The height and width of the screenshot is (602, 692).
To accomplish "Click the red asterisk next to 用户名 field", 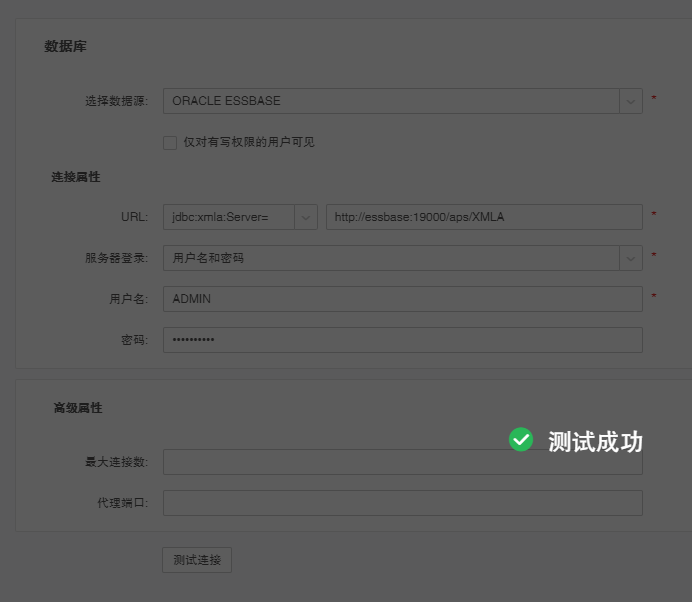I will [x=654, y=297].
